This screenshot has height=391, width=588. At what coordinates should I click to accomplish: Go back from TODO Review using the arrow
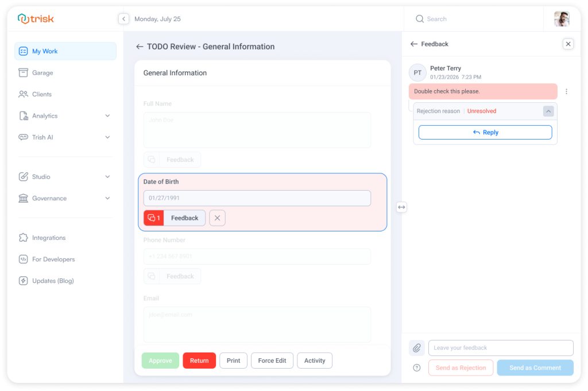tap(140, 47)
